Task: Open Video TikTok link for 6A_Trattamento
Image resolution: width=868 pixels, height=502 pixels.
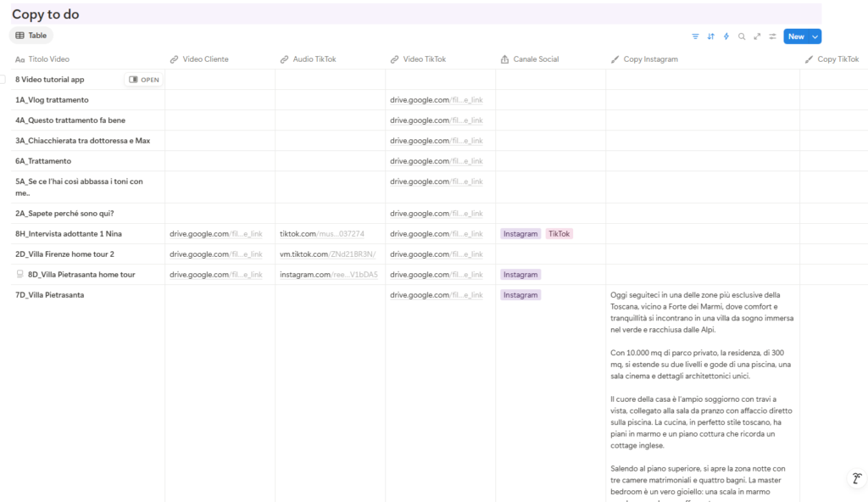Action: click(x=437, y=161)
